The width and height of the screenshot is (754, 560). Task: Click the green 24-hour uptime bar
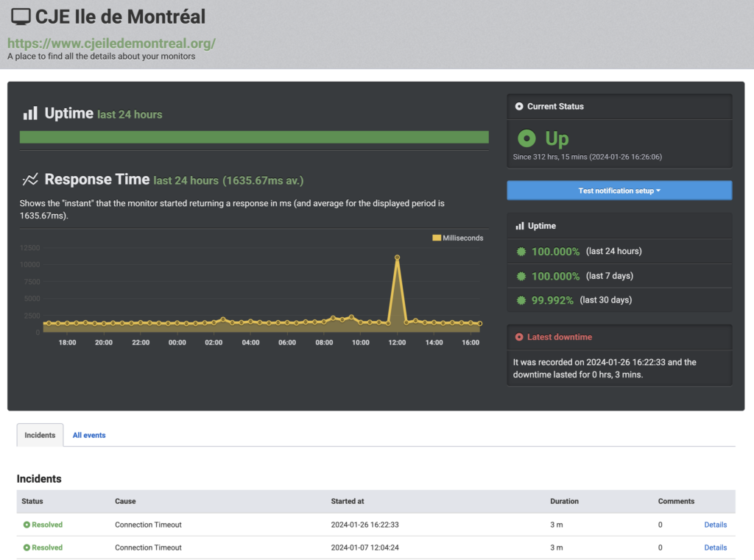click(254, 138)
